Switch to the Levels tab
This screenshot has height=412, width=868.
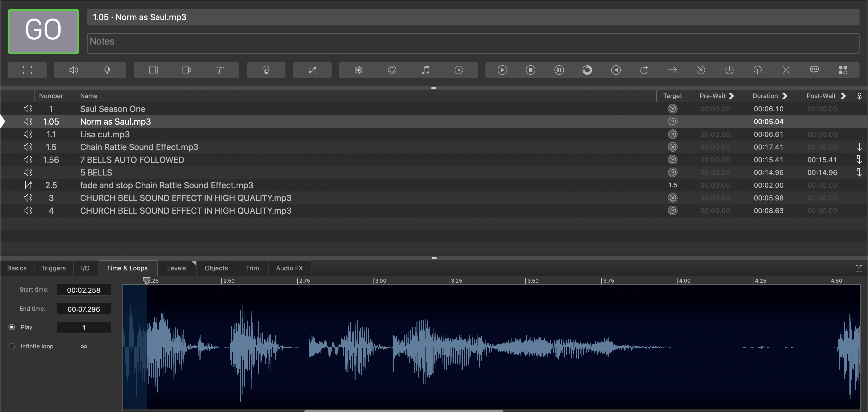pyautogui.click(x=176, y=268)
